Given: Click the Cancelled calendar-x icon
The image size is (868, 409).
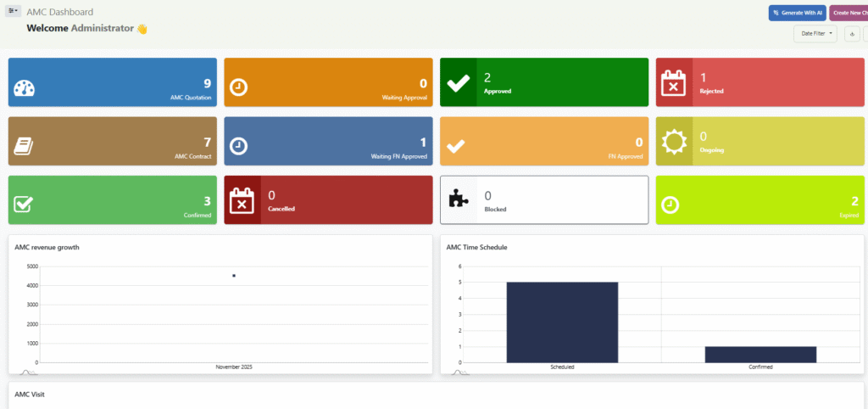Looking at the screenshot, I should (242, 200).
